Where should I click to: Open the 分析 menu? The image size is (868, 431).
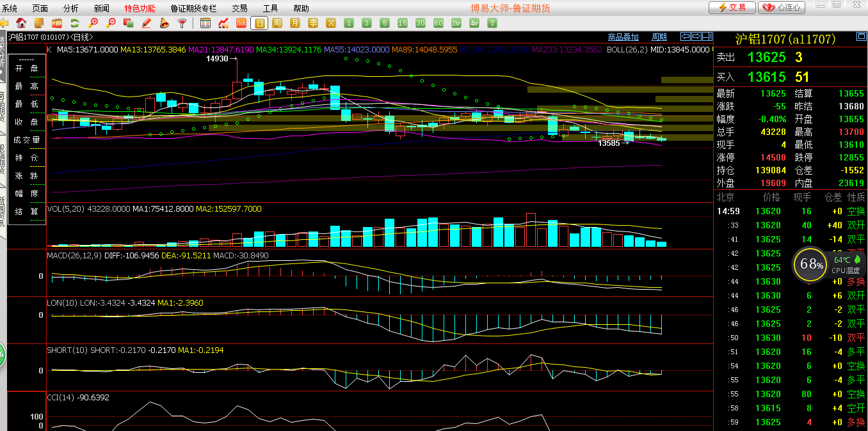(71, 8)
